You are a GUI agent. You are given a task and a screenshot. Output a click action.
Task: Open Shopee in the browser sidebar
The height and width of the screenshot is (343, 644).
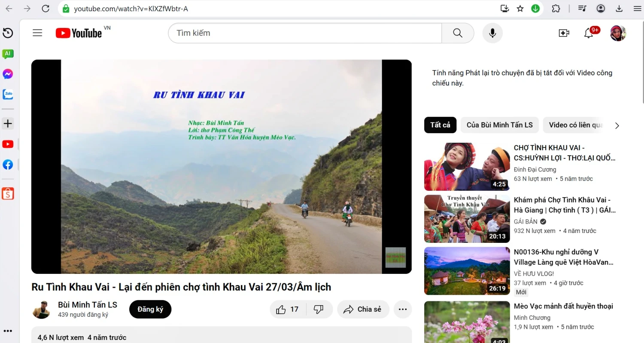pyautogui.click(x=8, y=194)
